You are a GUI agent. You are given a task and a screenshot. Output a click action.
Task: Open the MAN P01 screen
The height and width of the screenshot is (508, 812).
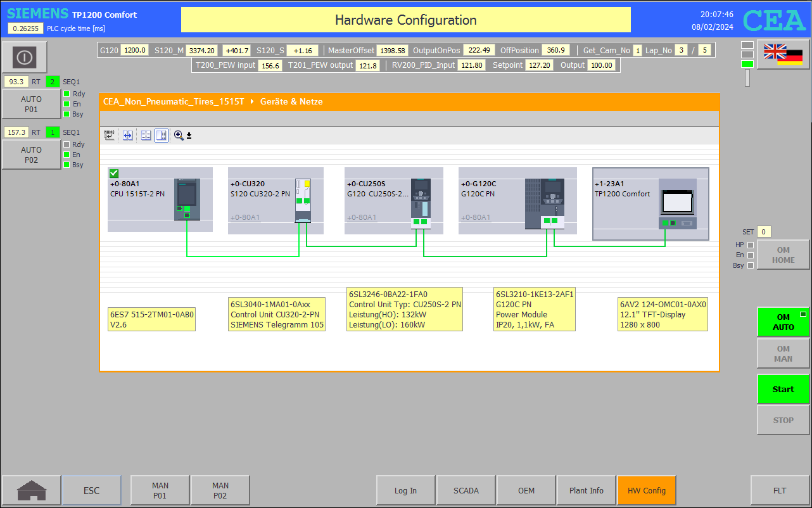(x=160, y=490)
